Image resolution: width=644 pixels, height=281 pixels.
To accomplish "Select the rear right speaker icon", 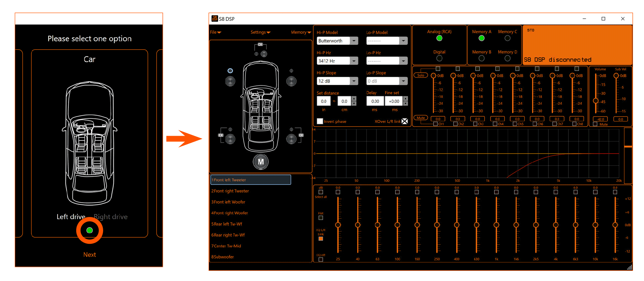I will tap(291, 139).
